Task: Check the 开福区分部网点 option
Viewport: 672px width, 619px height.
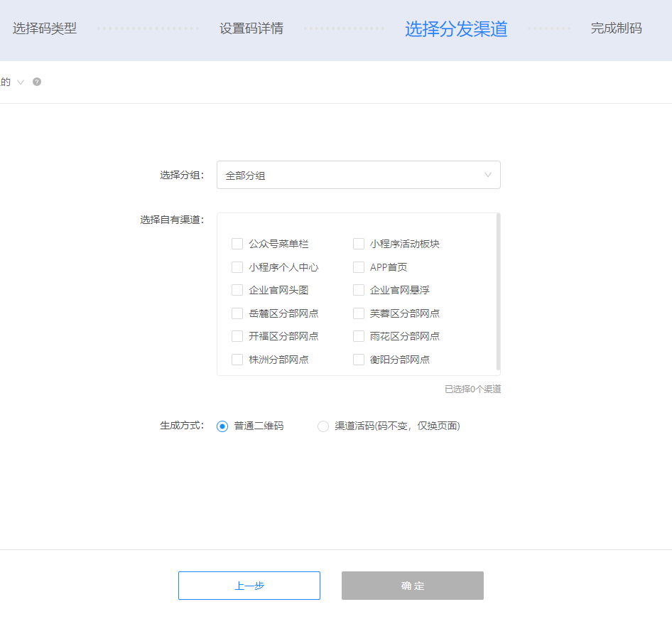Action: click(237, 336)
